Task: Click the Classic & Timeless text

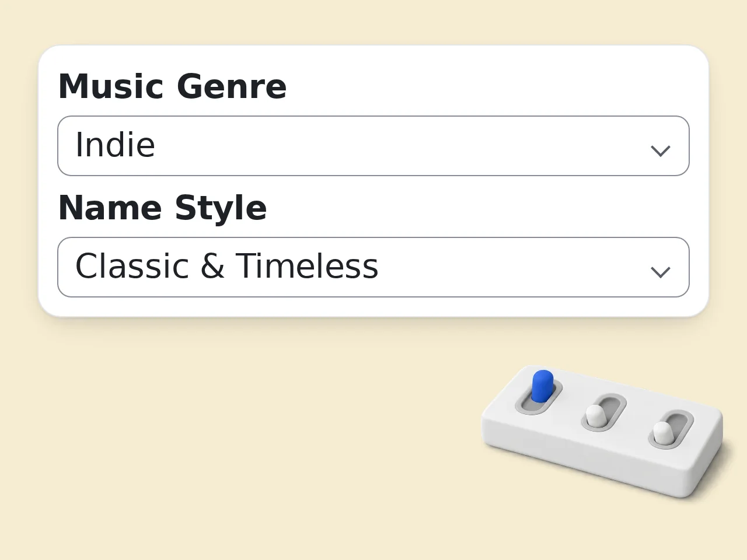Action: (x=226, y=266)
